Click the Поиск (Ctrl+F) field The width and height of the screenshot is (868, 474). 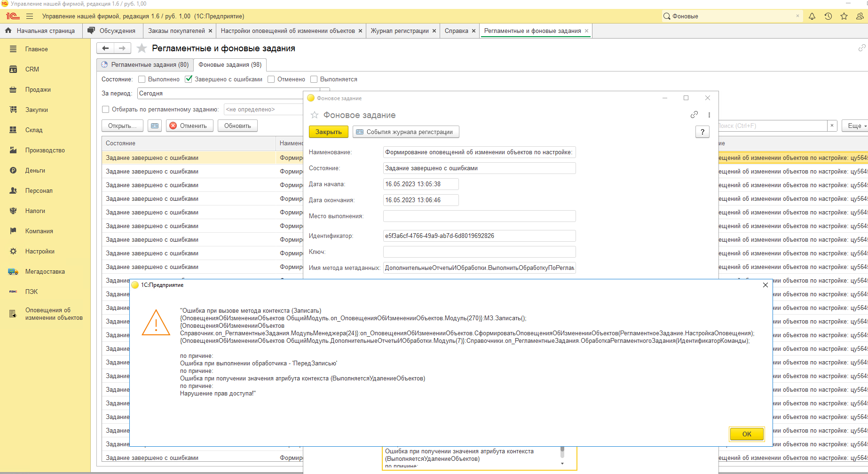point(772,126)
